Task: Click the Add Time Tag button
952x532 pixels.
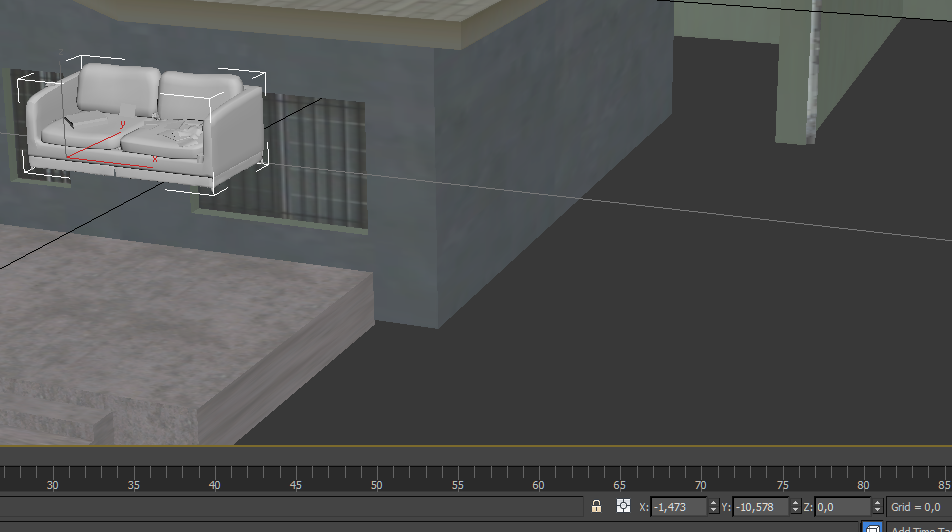Action: coord(918,528)
